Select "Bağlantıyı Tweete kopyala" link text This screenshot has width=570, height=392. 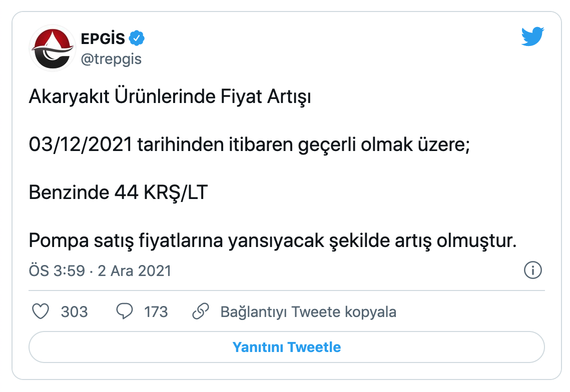pos(308,312)
